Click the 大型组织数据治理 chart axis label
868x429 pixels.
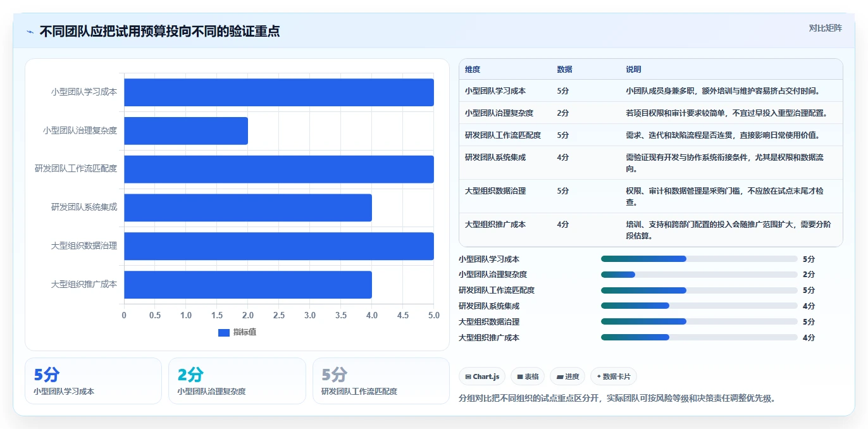[84, 246]
